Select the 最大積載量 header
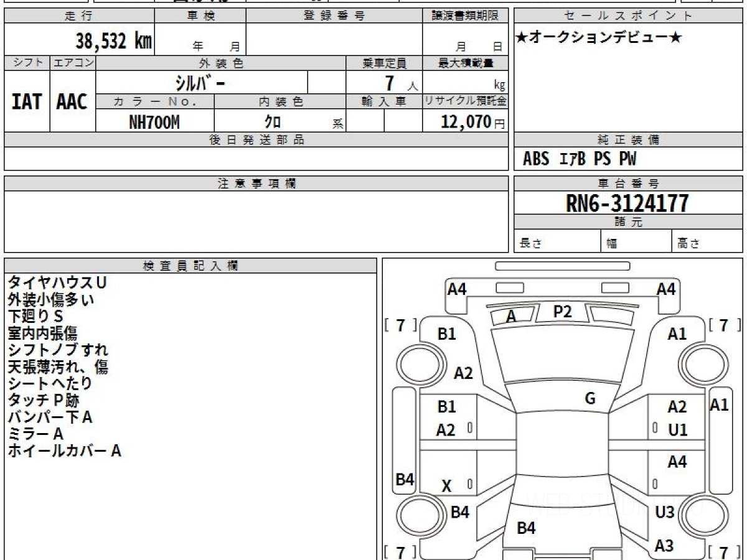This screenshot has height=560, width=747. (466, 63)
